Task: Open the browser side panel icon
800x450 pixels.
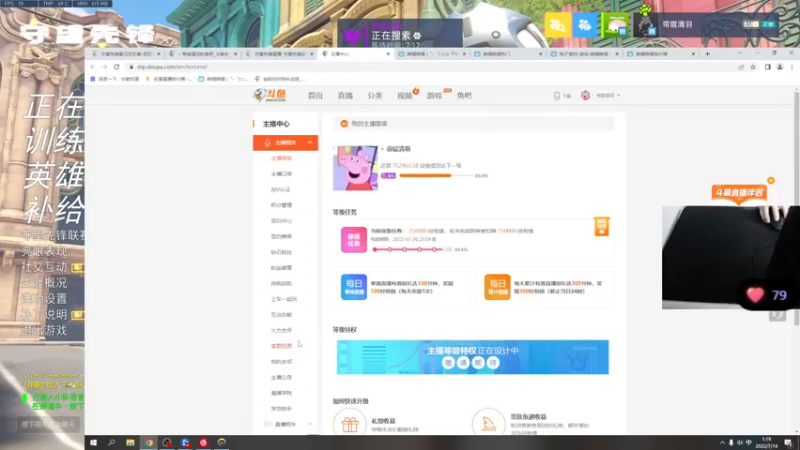Action: coord(767,67)
